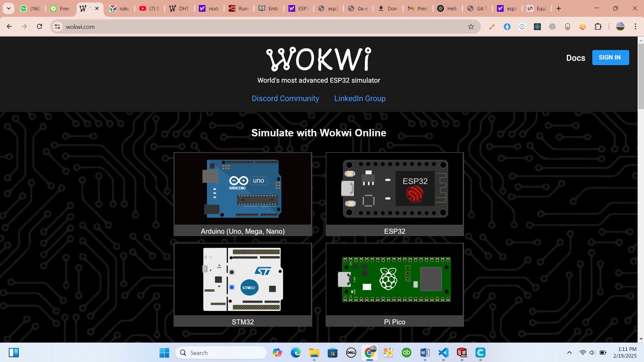Image resolution: width=644 pixels, height=362 pixels.
Task: Click the orange Q extension icon
Action: pos(583,27)
